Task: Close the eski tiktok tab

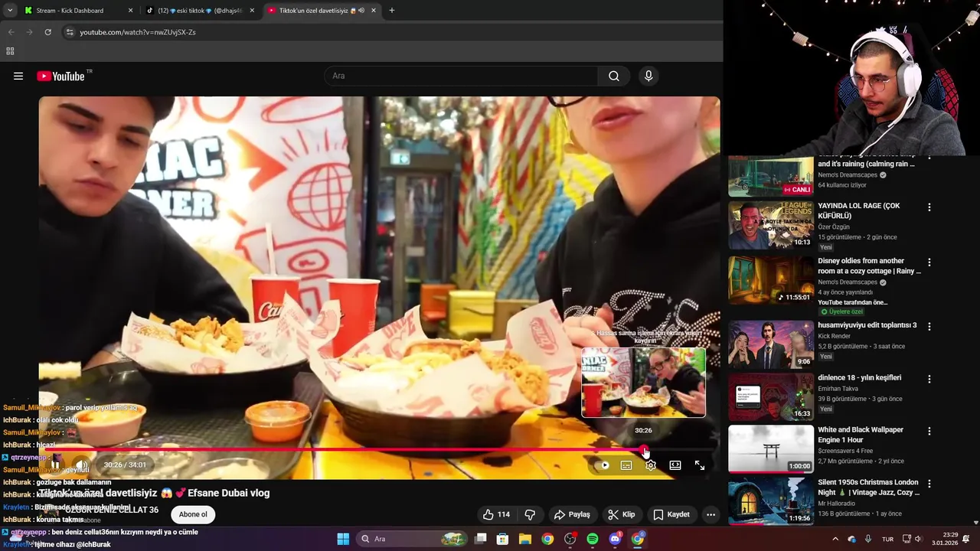Action: tap(252, 11)
